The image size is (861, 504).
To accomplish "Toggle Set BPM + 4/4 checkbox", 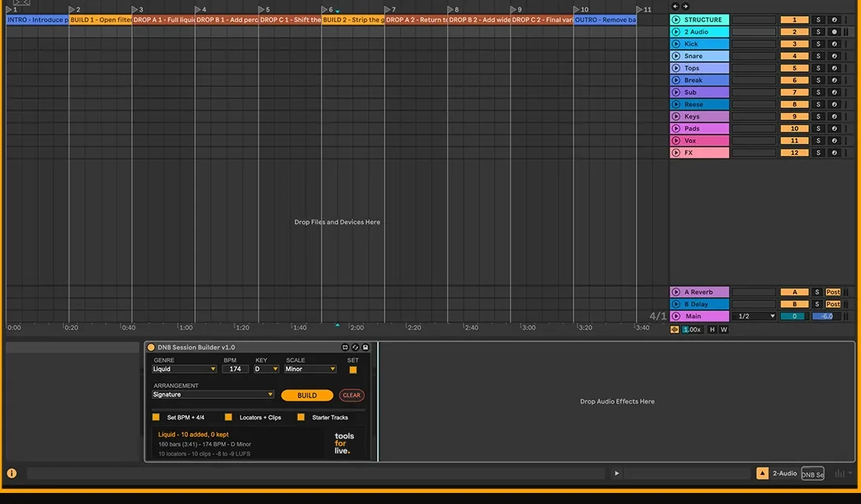I will [x=156, y=417].
